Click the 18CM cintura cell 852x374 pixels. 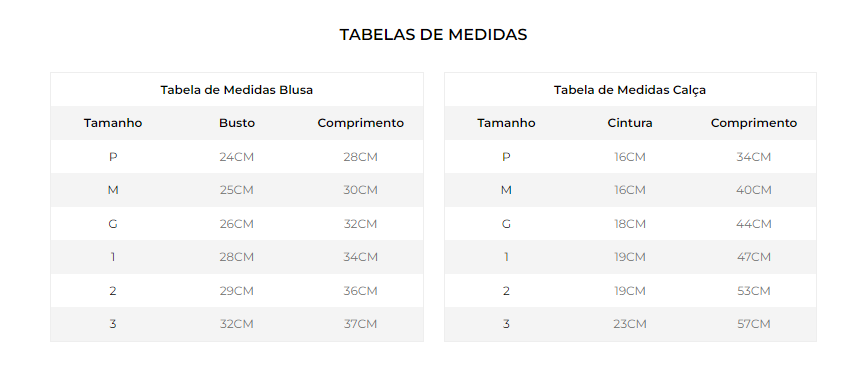pos(630,224)
